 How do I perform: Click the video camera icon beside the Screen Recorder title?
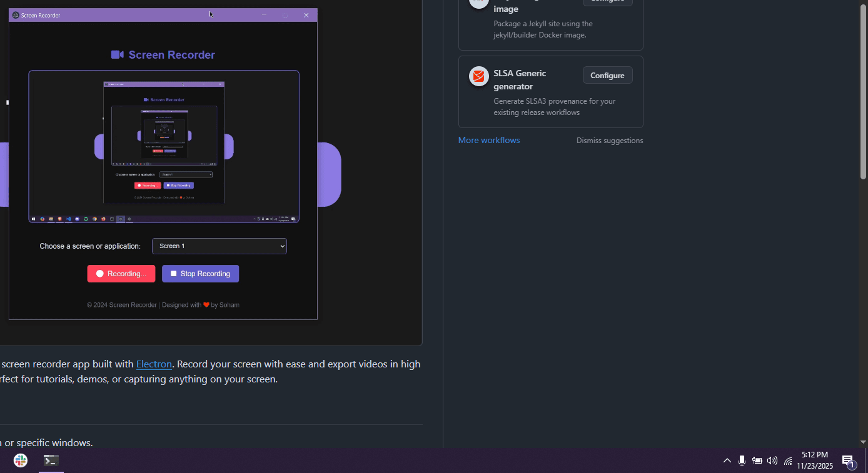pyautogui.click(x=118, y=54)
